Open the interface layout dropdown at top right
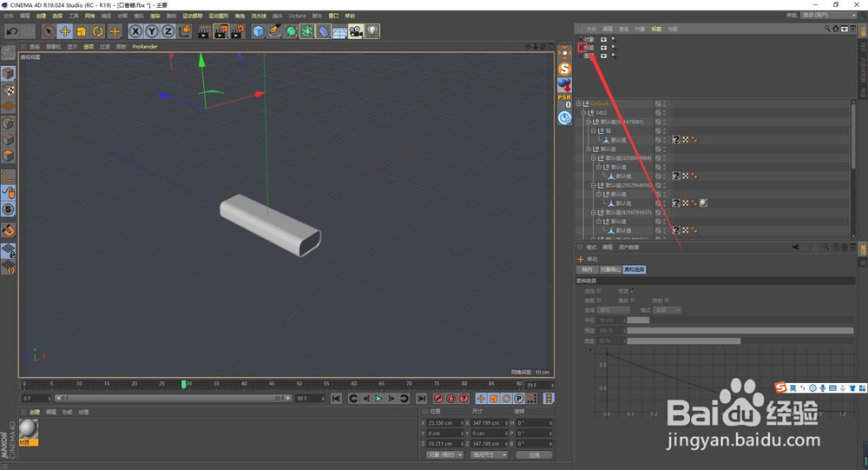The height and width of the screenshot is (470, 868). pos(828,16)
